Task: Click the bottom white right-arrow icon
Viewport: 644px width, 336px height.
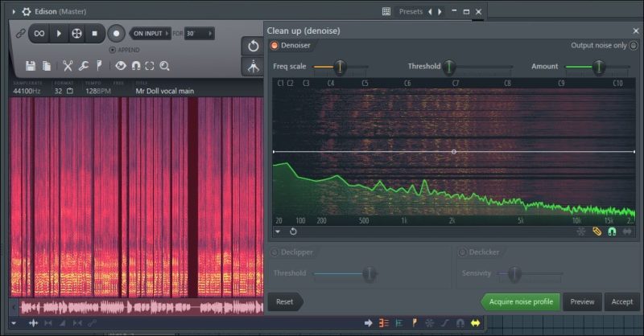Action: point(369,323)
